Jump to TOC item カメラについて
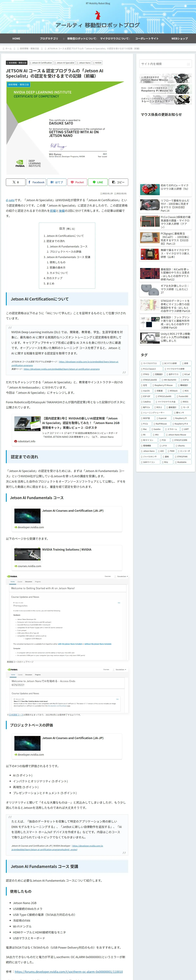 click(59, 273)
